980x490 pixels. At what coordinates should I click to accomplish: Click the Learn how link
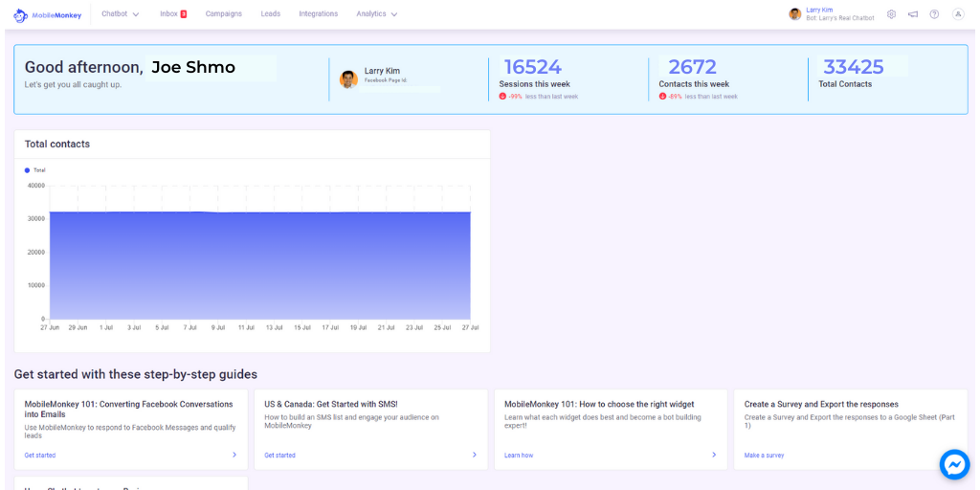pyautogui.click(x=519, y=456)
